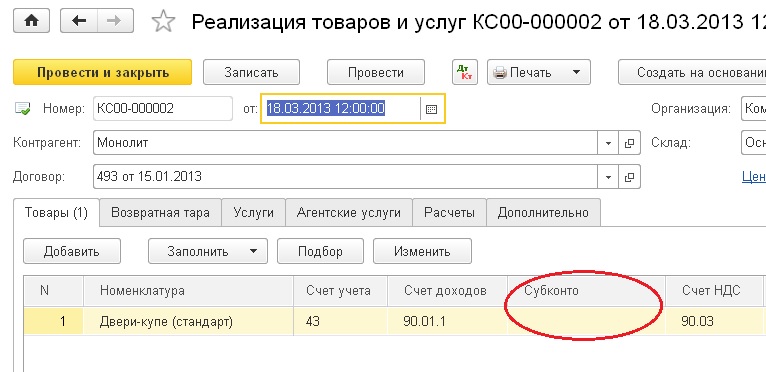Image resolution: width=766 pixels, height=372 pixels.
Task: Select the Счет НДС column header
Action: tap(714, 291)
